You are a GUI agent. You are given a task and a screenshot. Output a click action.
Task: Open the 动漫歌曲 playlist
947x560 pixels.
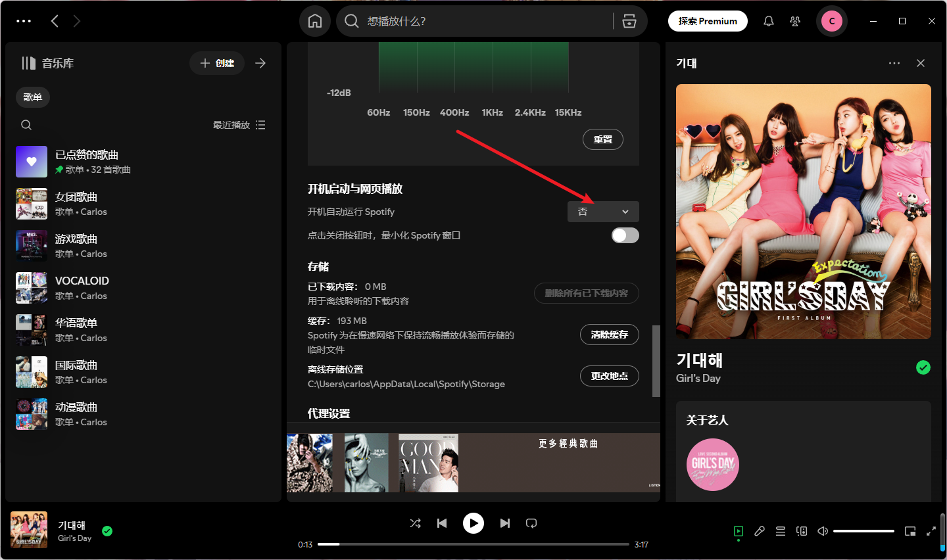tap(143, 414)
